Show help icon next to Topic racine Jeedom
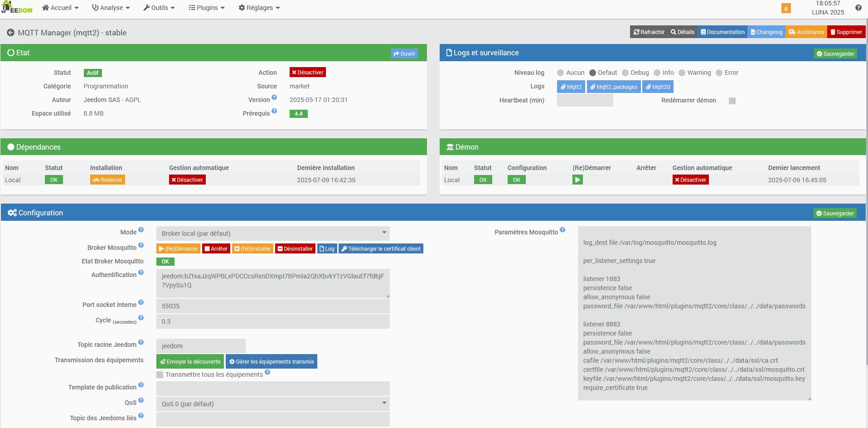 click(x=141, y=342)
